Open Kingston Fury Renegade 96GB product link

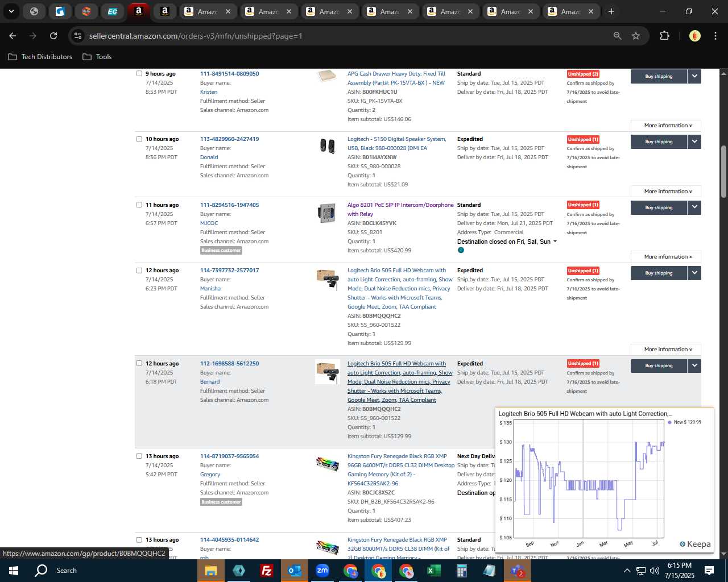[x=400, y=469]
